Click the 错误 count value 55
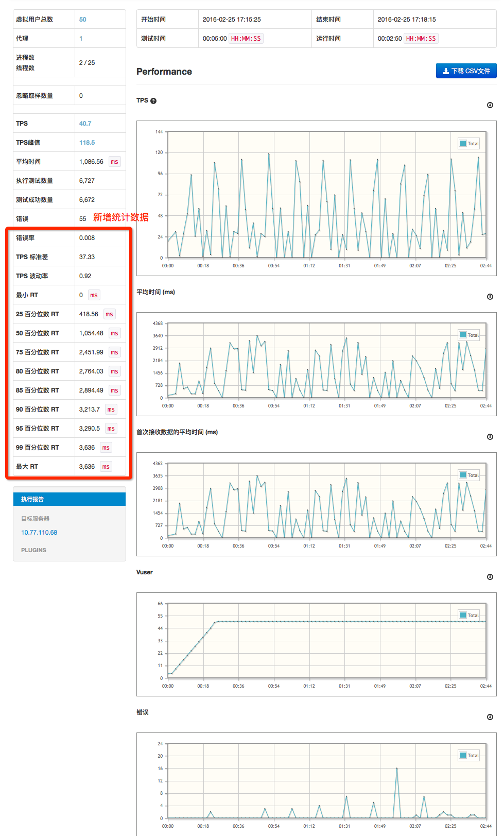 pos(83,219)
